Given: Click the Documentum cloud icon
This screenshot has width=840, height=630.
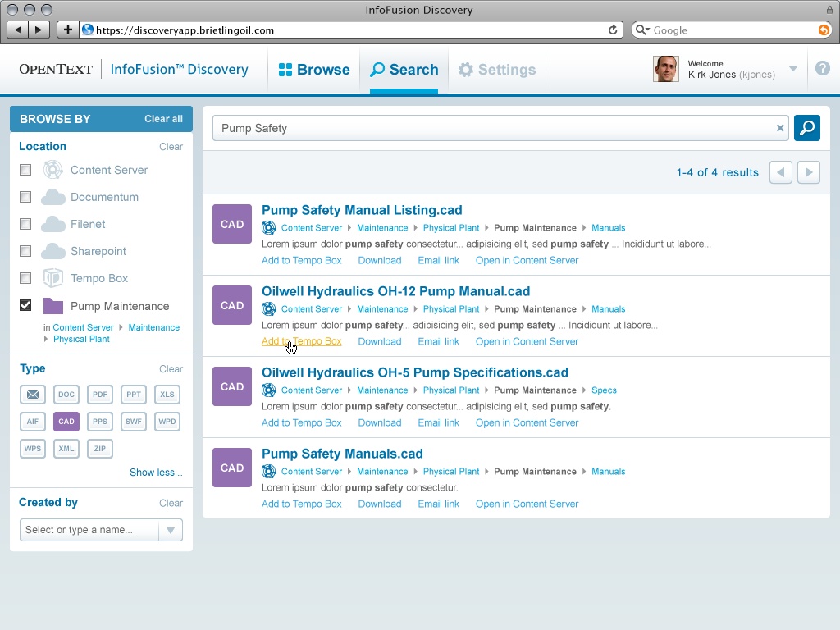Looking at the screenshot, I should pyautogui.click(x=53, y=197).
